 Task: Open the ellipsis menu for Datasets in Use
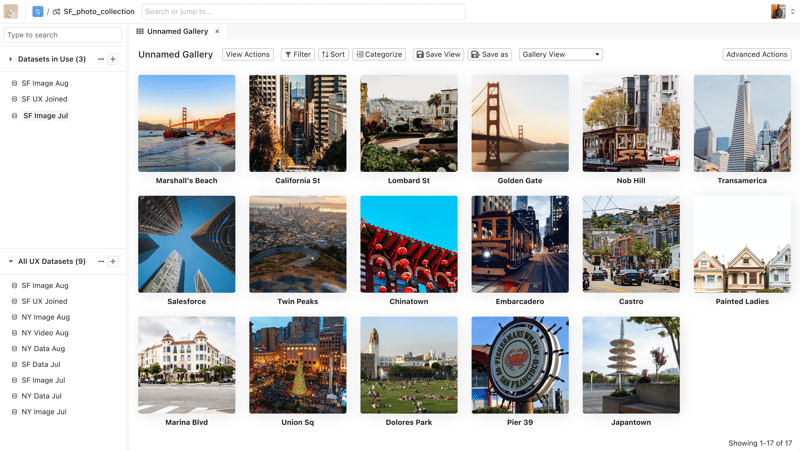(101, 59)
